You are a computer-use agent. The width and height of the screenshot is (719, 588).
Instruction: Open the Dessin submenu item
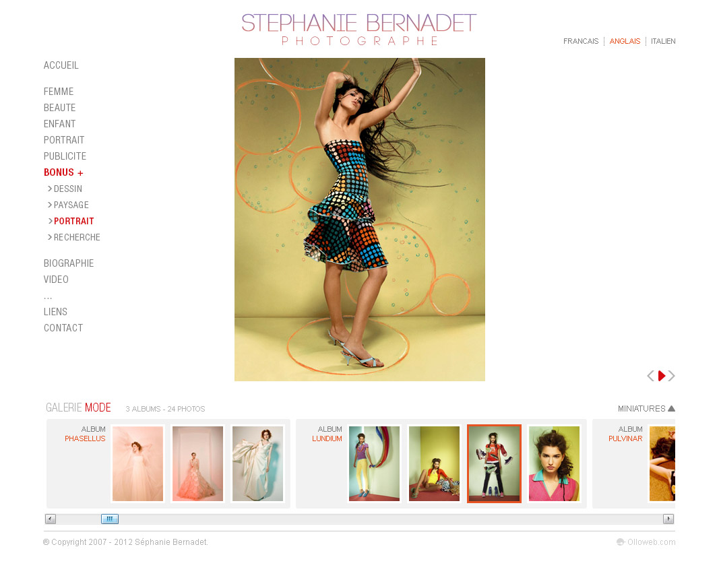pos(67,189)
